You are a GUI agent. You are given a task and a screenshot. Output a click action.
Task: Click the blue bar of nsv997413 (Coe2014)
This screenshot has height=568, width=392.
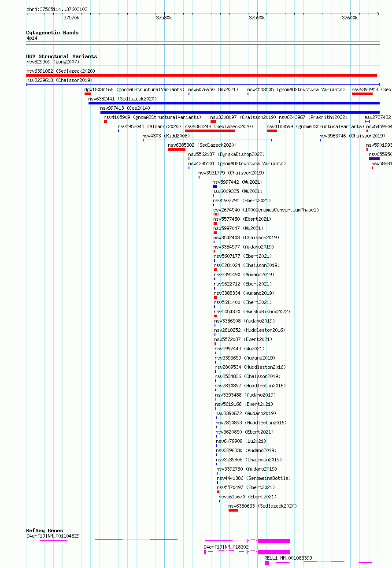click(x=240, y=112)
